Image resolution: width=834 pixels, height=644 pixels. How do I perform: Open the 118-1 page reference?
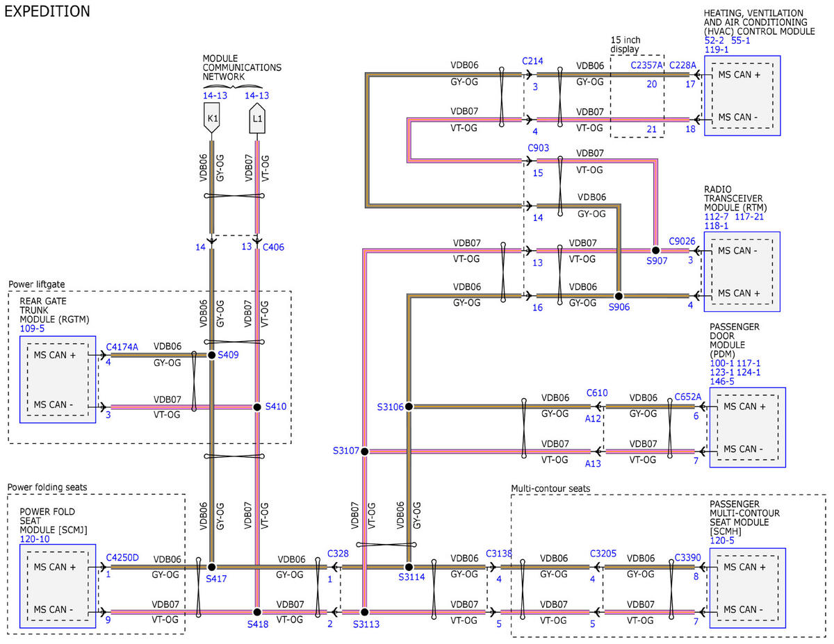click(x=716, y=226)
